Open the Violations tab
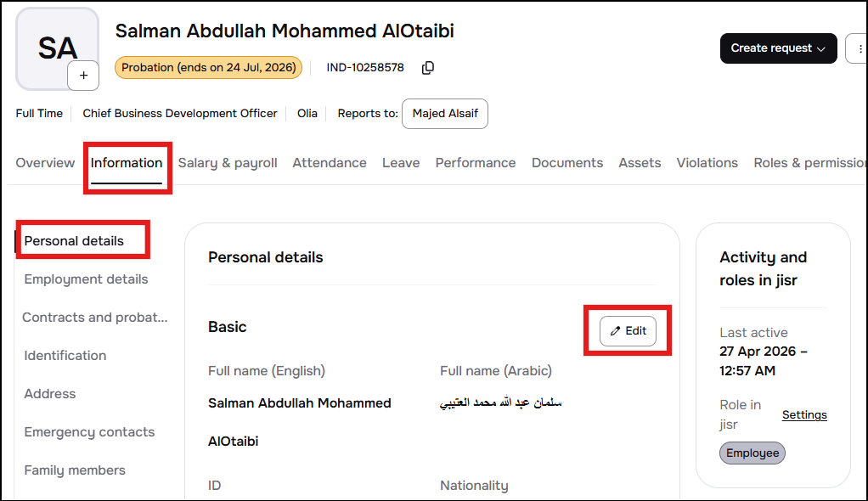868x501 pixels. 707,163
